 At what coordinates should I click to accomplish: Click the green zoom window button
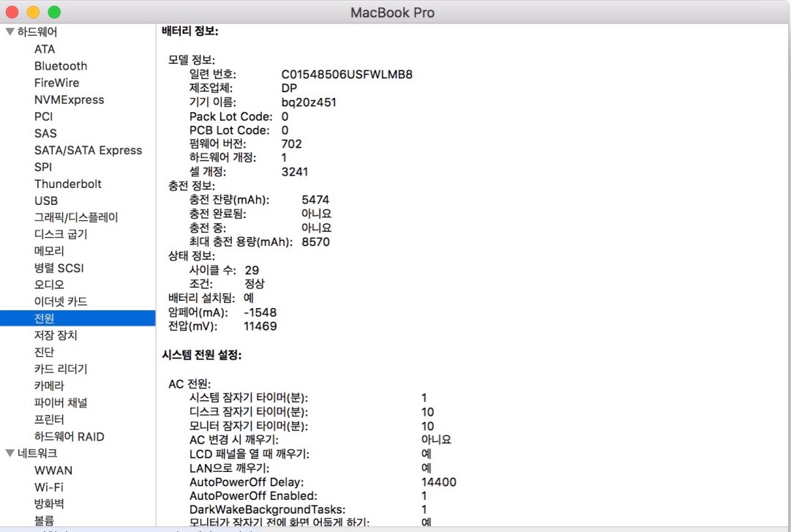(x=54, y=12)
